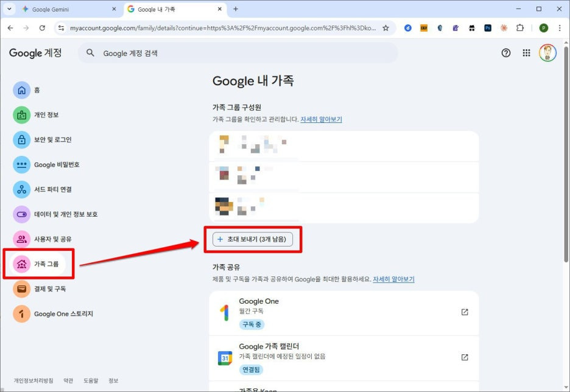The height and width of the screenshot is (392, 570).
Task: Select 가족 그룹 in sidebar
Action: pyautogui.click(x=37, y=264)
